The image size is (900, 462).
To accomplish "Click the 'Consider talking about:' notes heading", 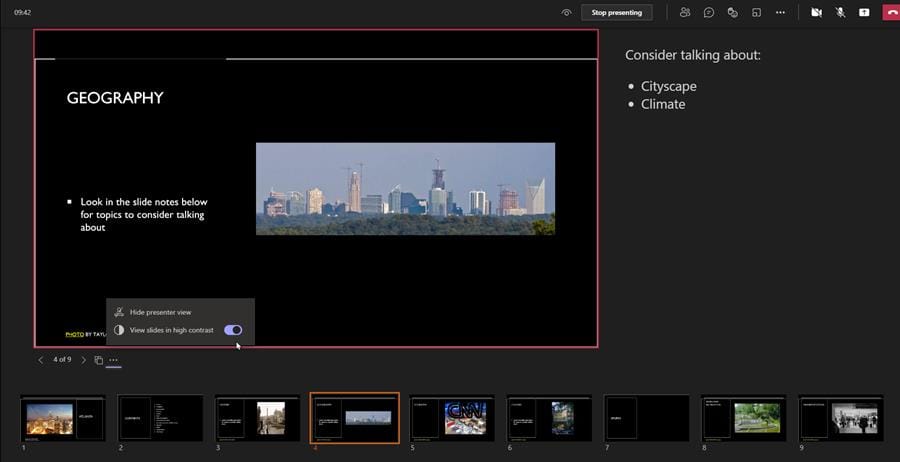I will 693,55.
